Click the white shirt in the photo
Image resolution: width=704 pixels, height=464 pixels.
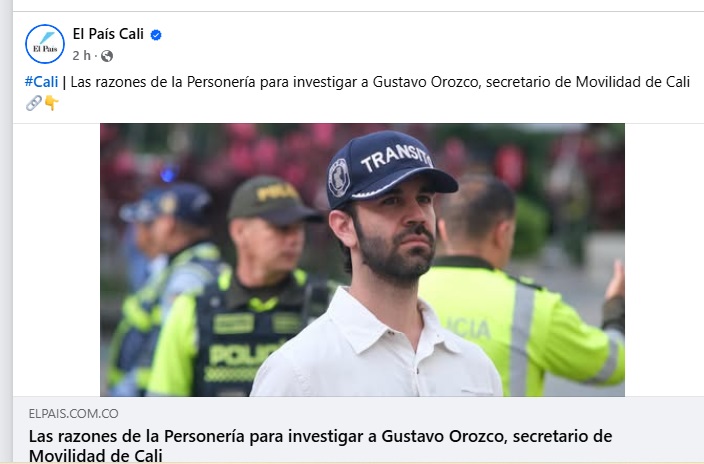point(377,348)
